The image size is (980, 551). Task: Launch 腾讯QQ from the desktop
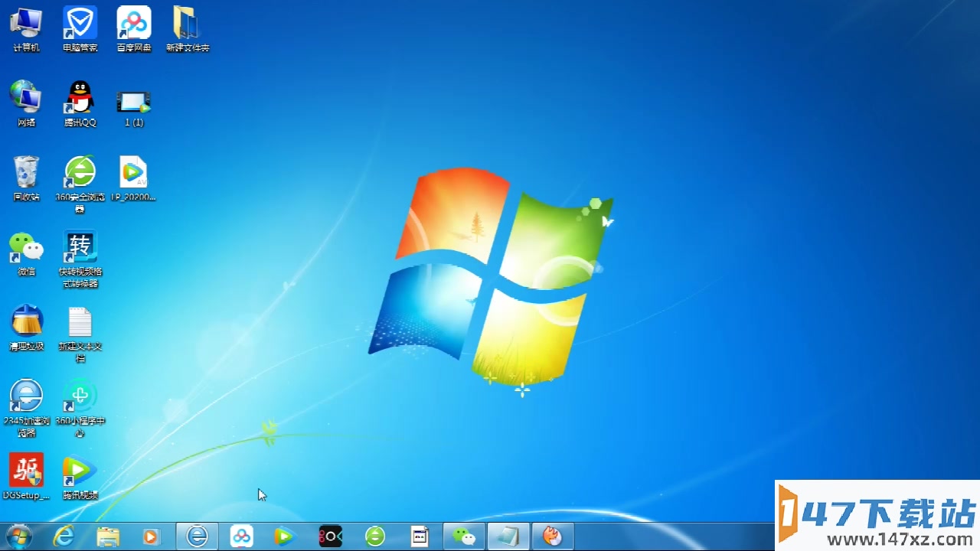coord(80,103)
